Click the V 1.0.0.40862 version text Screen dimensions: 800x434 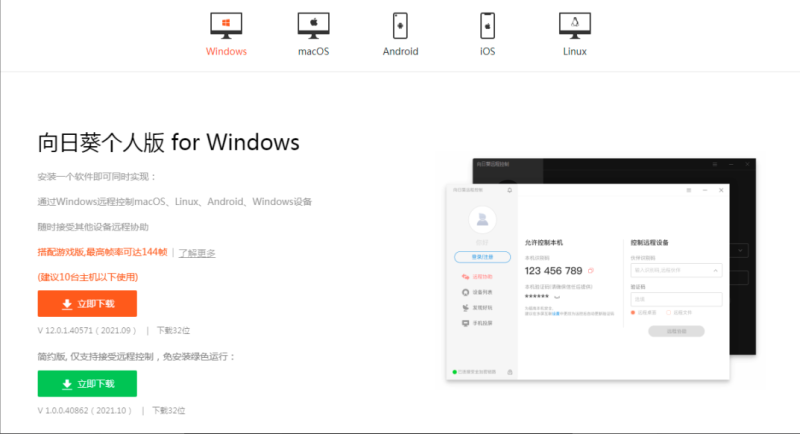[x=84, y=411]
